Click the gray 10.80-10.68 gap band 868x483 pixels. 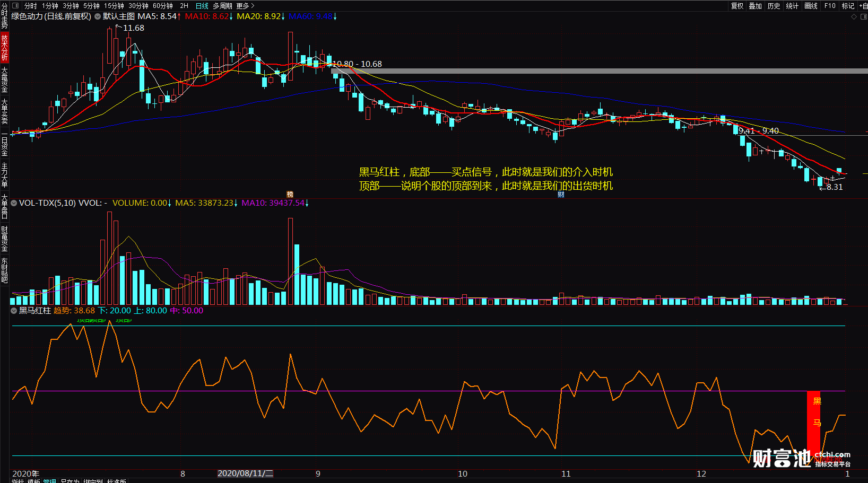[600, 71]
